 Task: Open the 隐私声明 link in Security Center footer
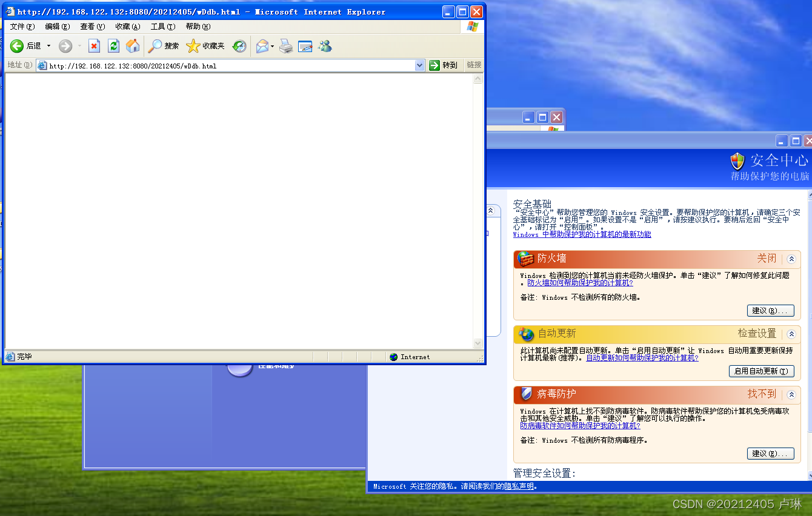pos(519,486)
